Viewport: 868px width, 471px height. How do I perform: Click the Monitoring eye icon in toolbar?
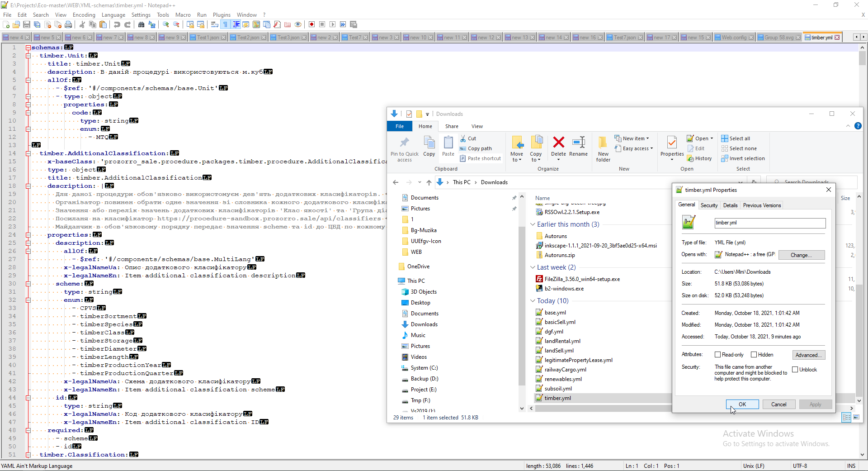[x=298, y=24]
